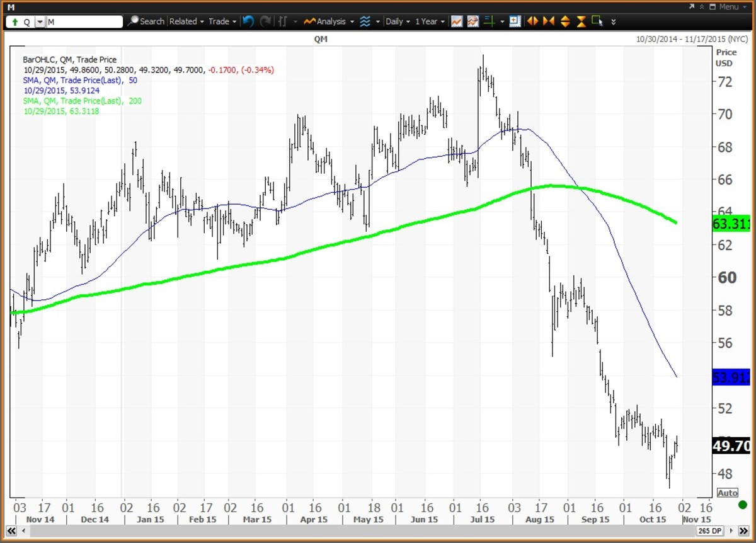This screenshot has height=543, width=756.
Task: Click the symbol input field
Action: (x=84, y=21)
